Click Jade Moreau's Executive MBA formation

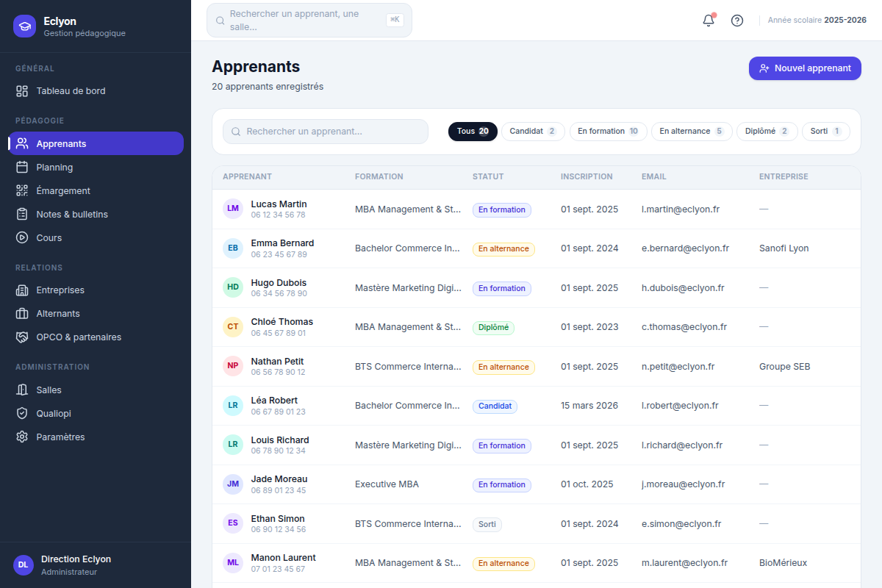(x=387, y=484)
